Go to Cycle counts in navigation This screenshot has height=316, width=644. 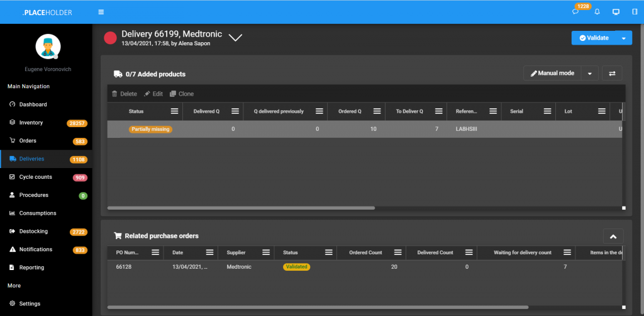pos(35,177)
